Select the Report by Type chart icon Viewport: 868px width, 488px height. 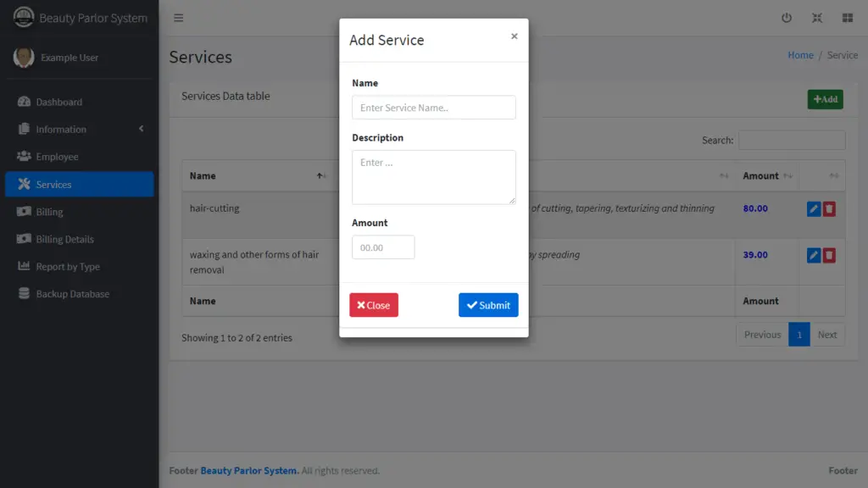coord(25,266)
